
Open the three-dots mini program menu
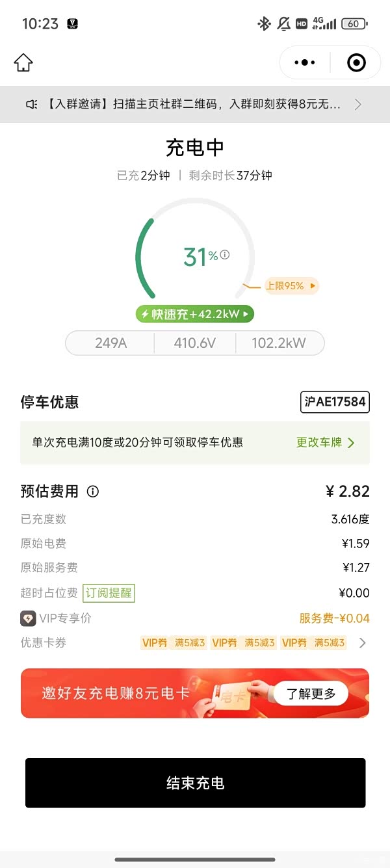coord(304,63)
